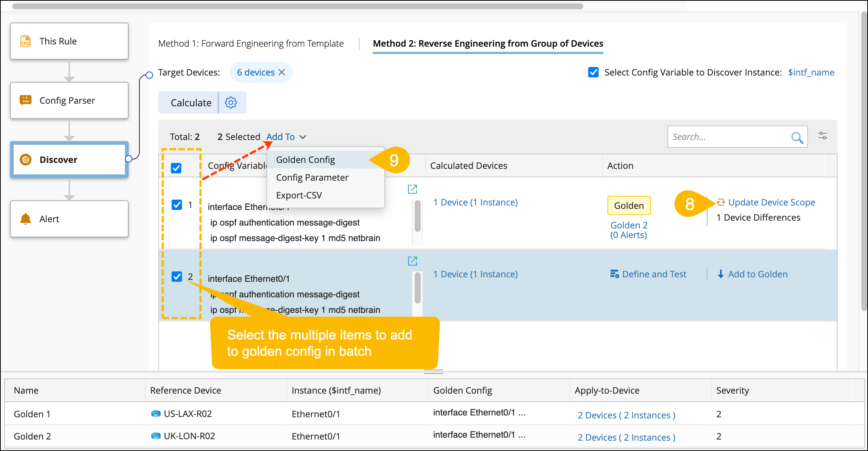Click the search magnifier icon
The width and height of the screenshot is (868, 451).
[797, 137]
